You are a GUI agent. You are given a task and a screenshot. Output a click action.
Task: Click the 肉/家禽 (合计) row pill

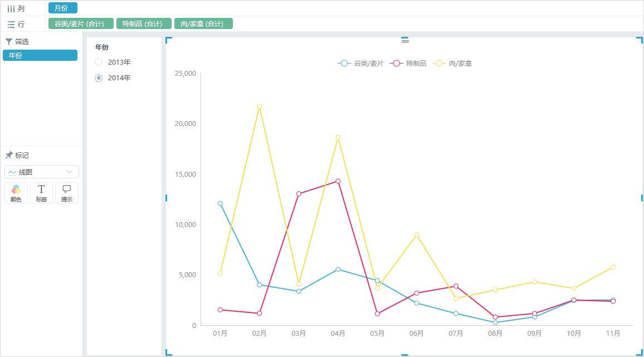coord(203,23)
